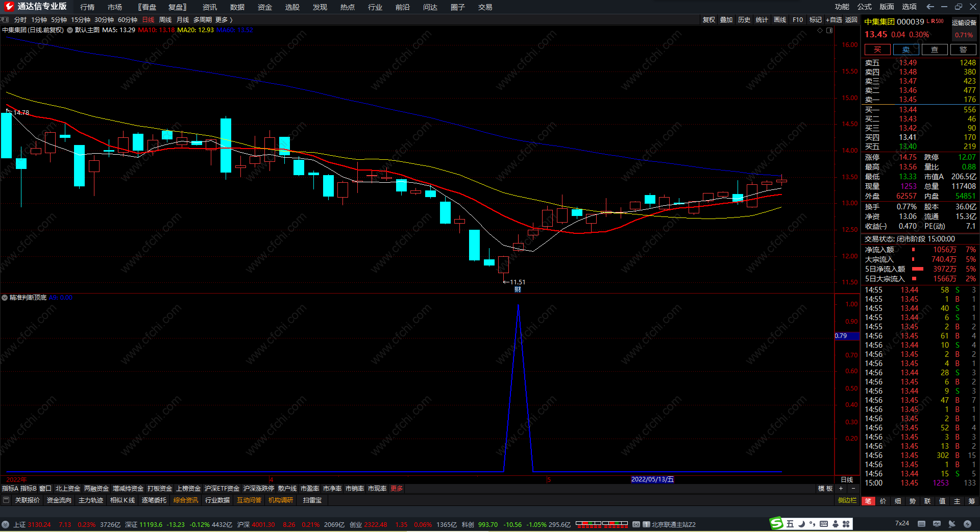Screen dimensions: 980x532
Task: Open the four-square toolbox icon on the input bar
Action: (x=846, y=524)
